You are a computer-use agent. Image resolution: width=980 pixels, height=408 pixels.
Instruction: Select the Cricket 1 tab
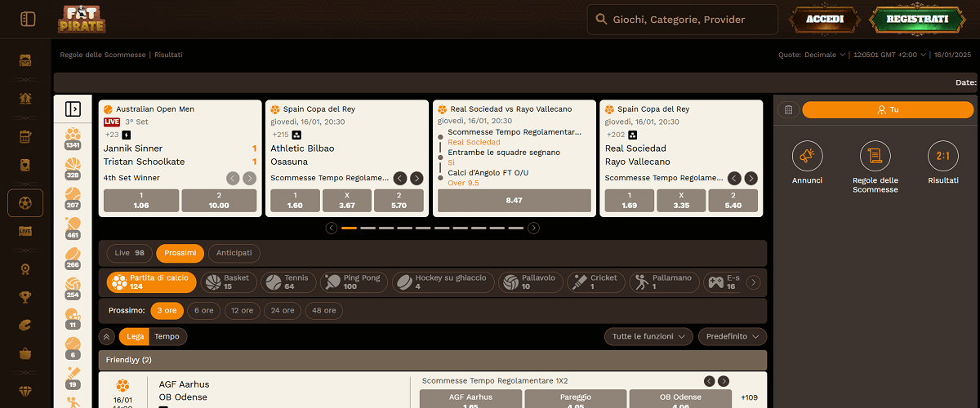click(x=596, y=282)
